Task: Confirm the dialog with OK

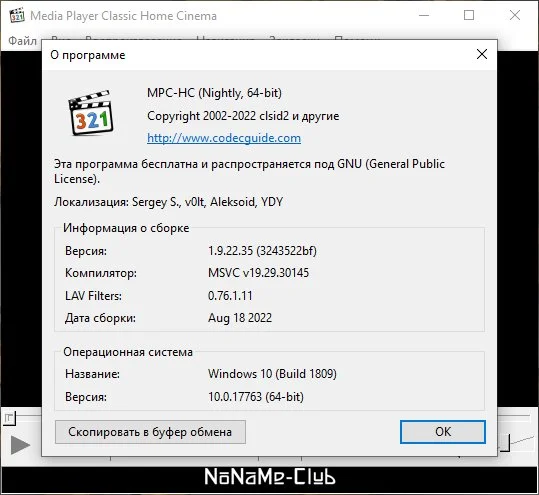Action: 443,432
